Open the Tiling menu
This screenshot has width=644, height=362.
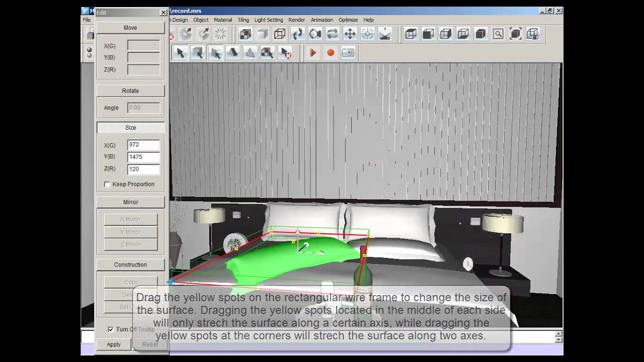tap(244, 20)
